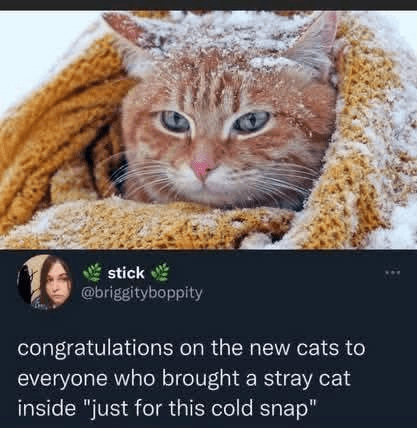The image size is (417, 428).
Task: Click the herb emoji before "stick"
Action: pos(92,273)
